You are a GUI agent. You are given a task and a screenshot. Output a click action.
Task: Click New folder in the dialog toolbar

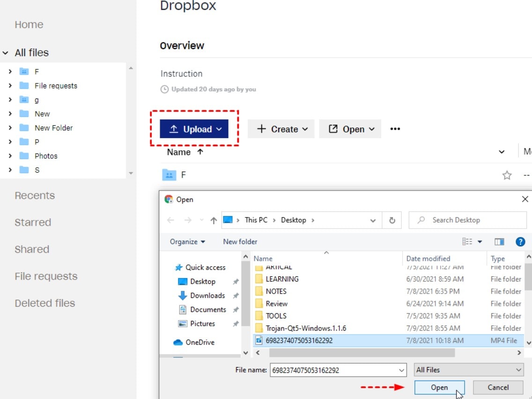click(x=240, y=242)
